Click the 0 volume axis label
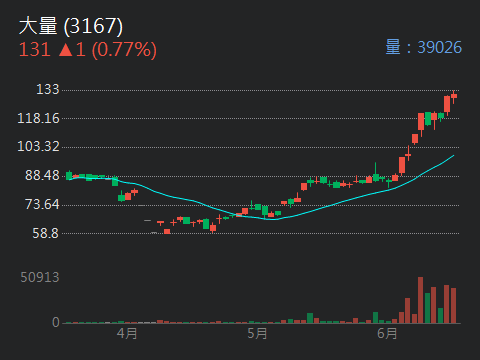This screenshot has width=480, height=360. coord(56,322)
